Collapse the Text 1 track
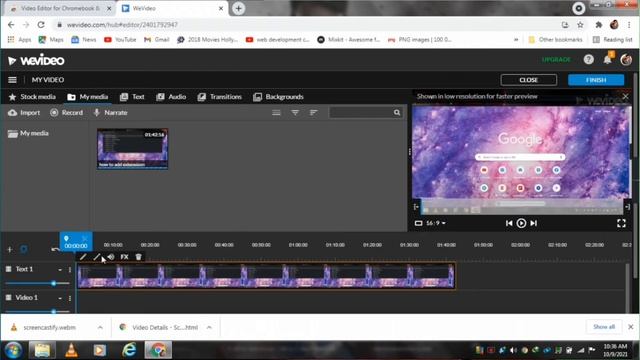The width and height of the screenshot is (640, 360). click(60, 269)
